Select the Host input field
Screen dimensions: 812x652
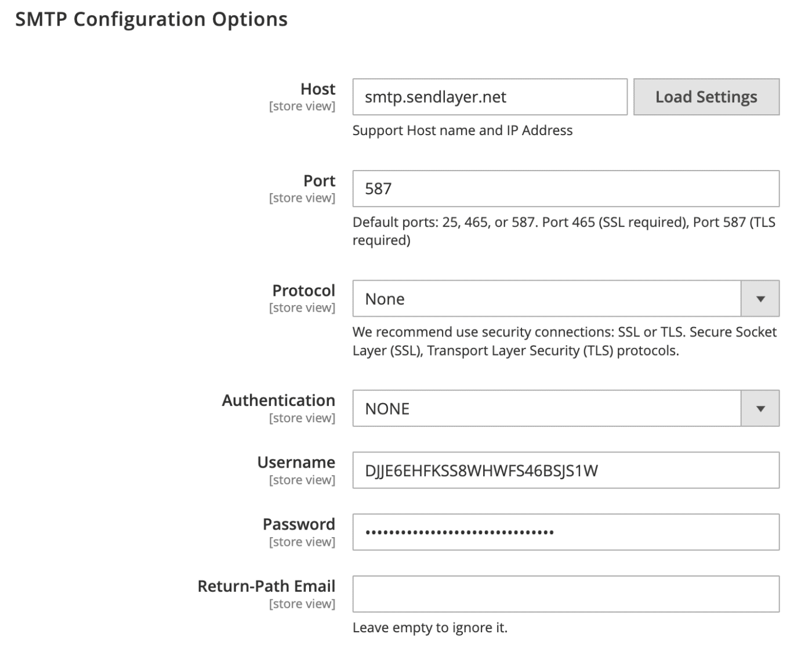489,97
